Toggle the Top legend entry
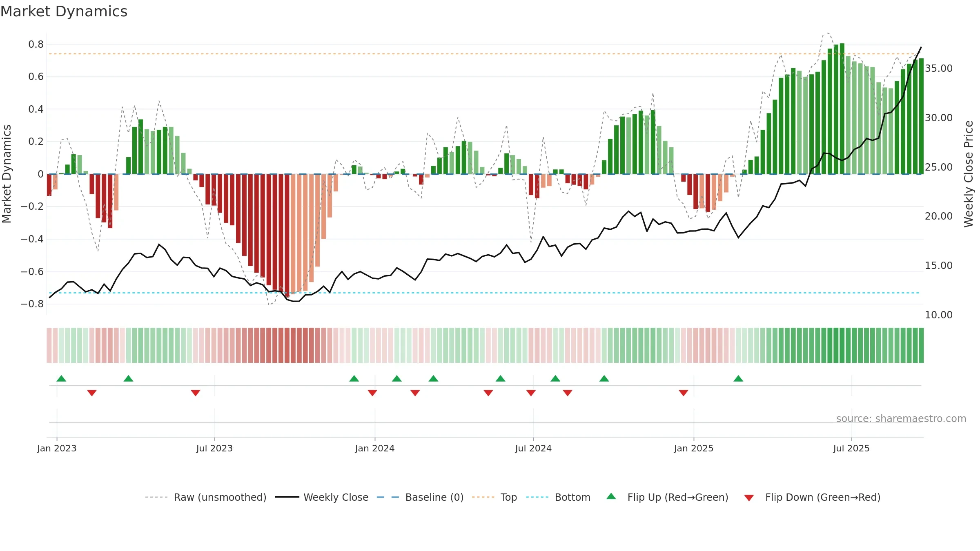Viewport: 980px width, 551px height. click(x=494, y=497)
